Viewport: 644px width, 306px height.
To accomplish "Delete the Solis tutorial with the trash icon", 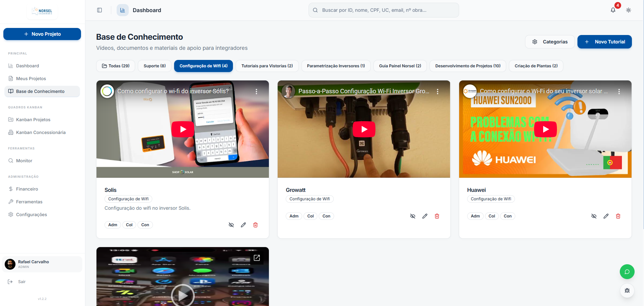I will [255, 225].
